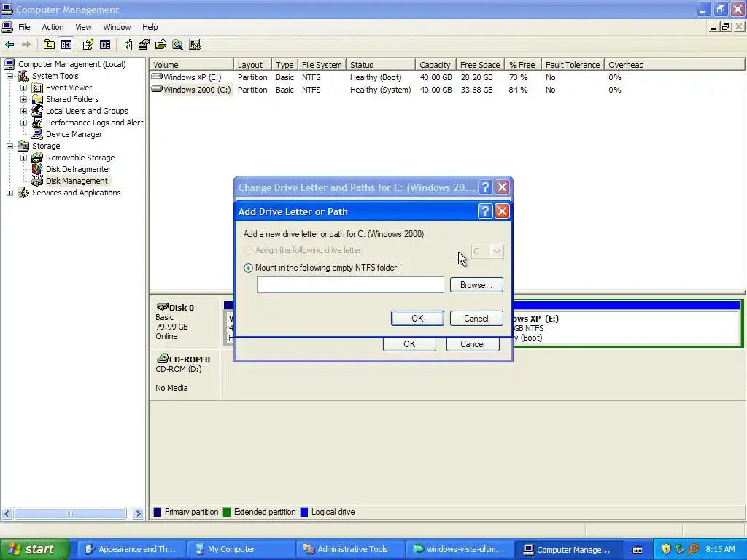
Task: Collapse the System Tools node
Action: coord(9,76)
